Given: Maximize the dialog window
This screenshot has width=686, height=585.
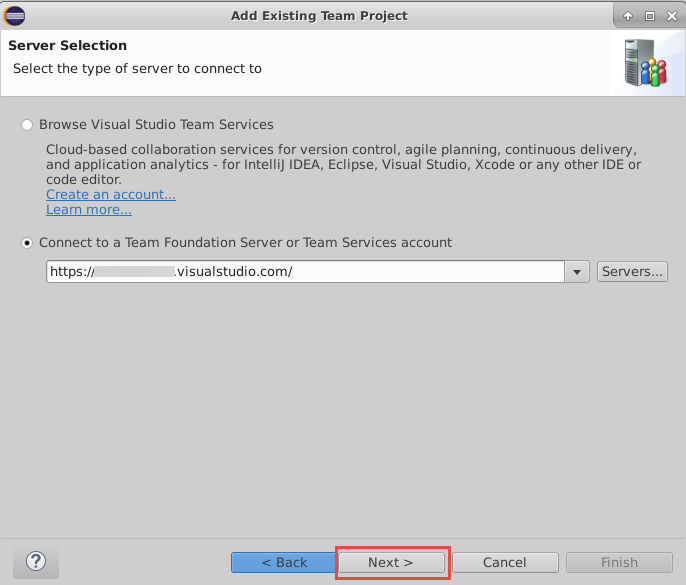Looking at the screenshot, I should (650, 16).
